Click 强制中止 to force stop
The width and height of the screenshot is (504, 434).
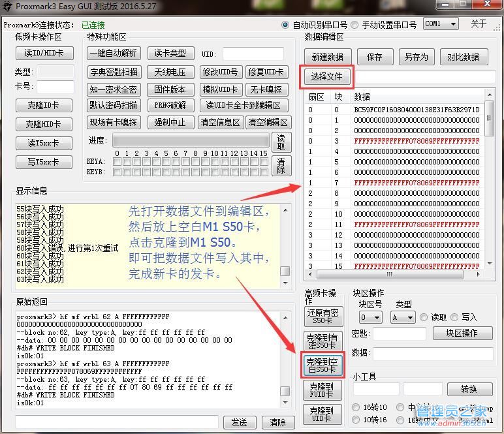[170, 123]
